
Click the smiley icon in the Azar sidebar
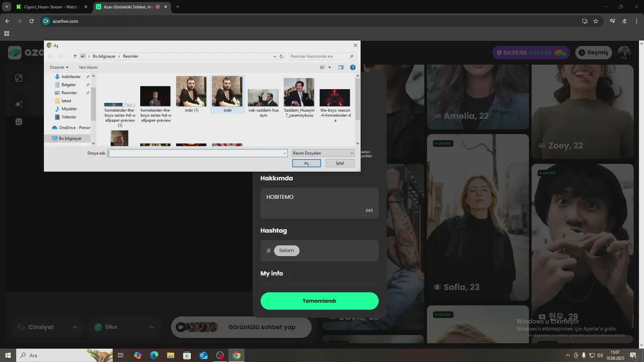point(19,122)
